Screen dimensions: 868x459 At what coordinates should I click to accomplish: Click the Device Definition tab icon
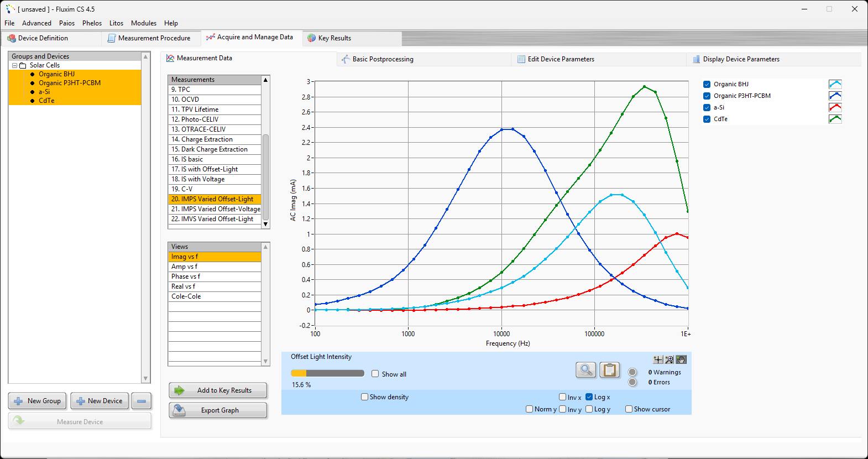pos(12,38)
